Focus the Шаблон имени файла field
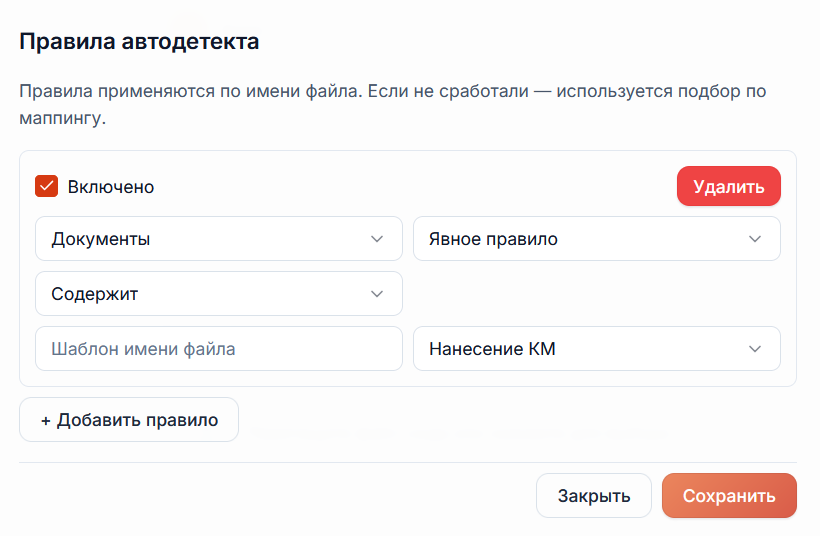Viewport: 820px width, 536px height. 219,349
